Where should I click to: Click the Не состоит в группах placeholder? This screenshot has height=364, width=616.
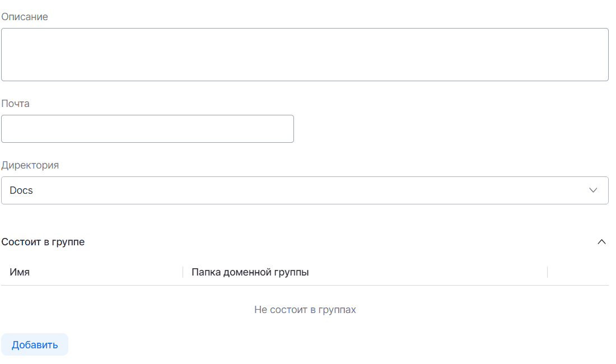[305, 310]
